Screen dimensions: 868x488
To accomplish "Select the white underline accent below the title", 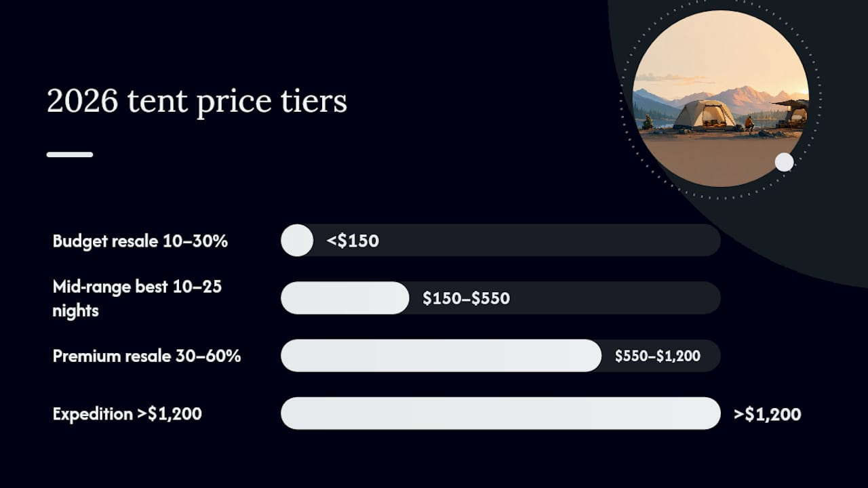I will click(x=70, y=155).
